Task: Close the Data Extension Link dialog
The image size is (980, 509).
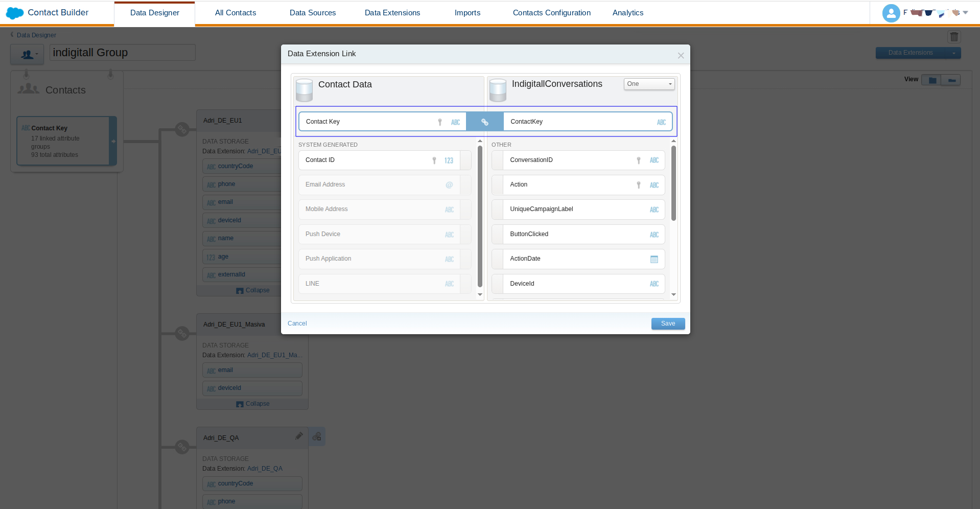Action: (x=681, y=56)
